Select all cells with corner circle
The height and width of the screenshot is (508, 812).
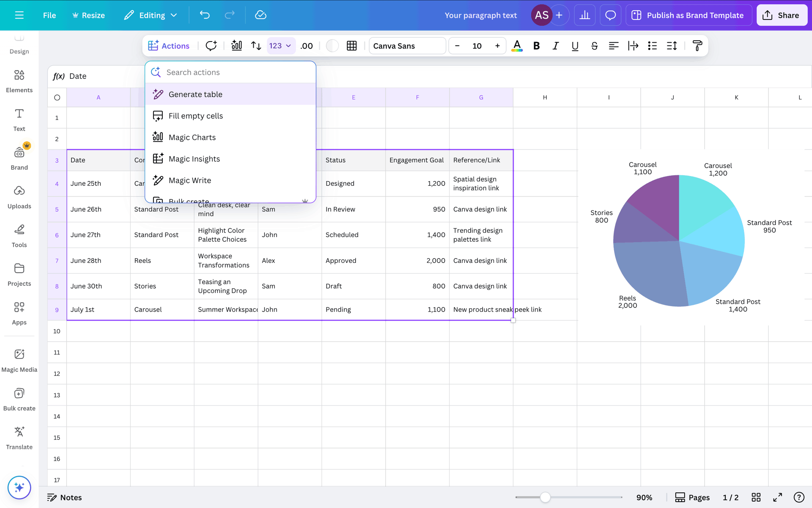coord(57,97)
